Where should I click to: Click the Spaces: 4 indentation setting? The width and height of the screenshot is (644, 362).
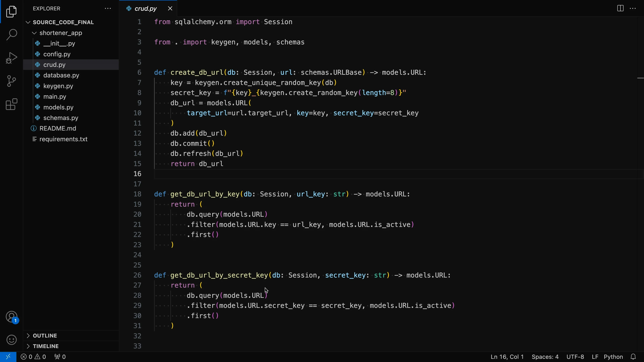(545, 357)
